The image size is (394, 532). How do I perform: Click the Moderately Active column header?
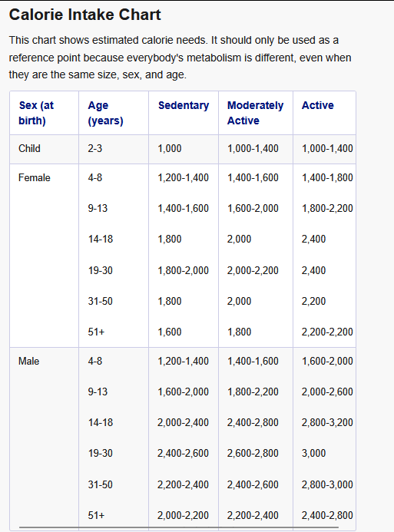[x=255, y=113]
